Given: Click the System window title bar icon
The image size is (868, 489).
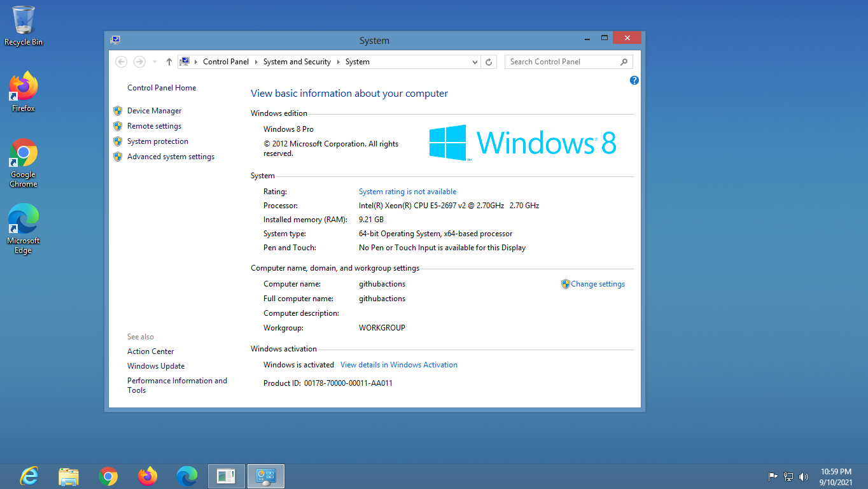Looking at the screenshot, I should (115, 39).
